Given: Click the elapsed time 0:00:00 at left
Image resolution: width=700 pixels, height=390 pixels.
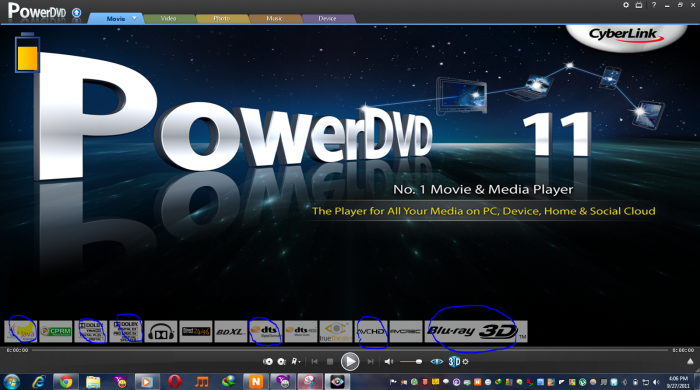Looking at the screenshot, I should [17, 350].
